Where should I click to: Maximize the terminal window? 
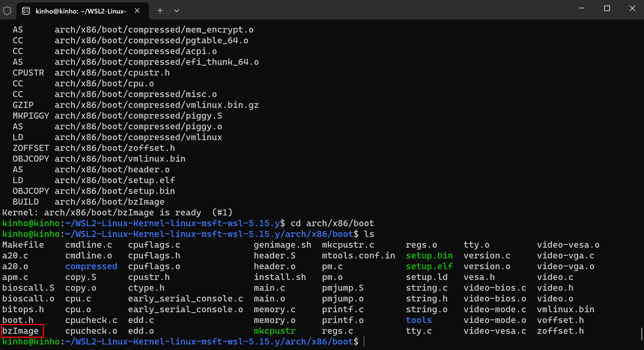607,8
